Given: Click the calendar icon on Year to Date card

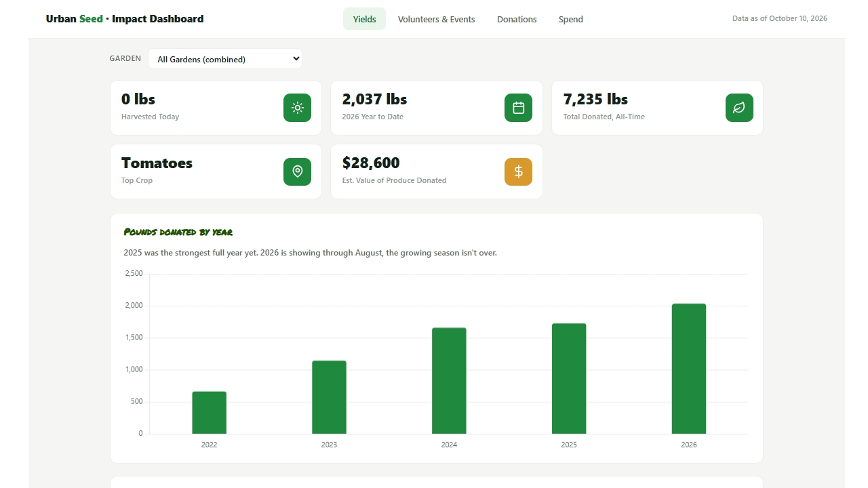Looking at the screenshot, I should [x=518, y=108].
